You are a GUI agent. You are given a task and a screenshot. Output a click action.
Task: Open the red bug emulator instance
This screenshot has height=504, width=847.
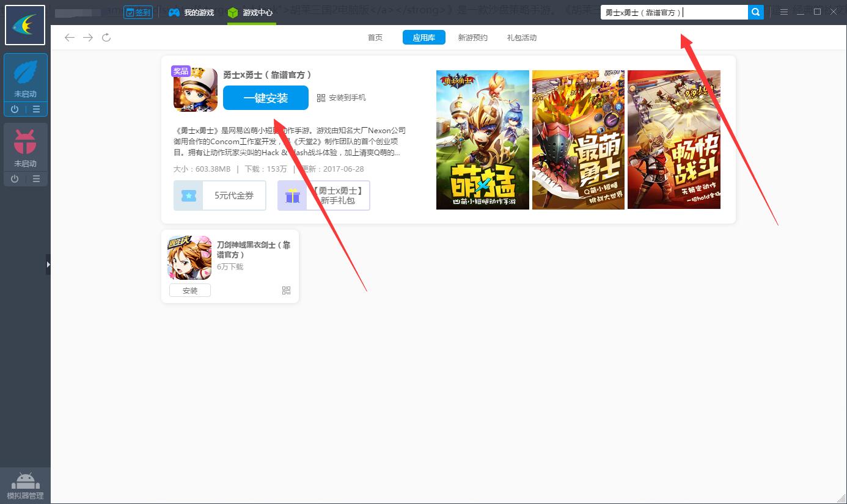25,148
